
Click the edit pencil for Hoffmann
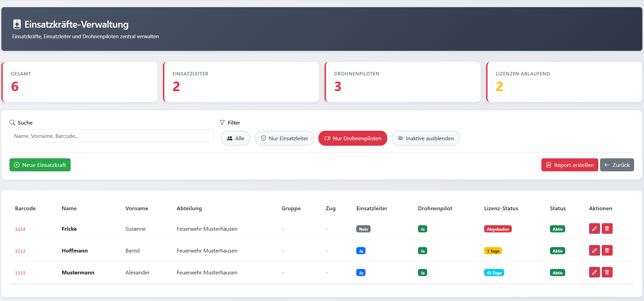point(594,250)
